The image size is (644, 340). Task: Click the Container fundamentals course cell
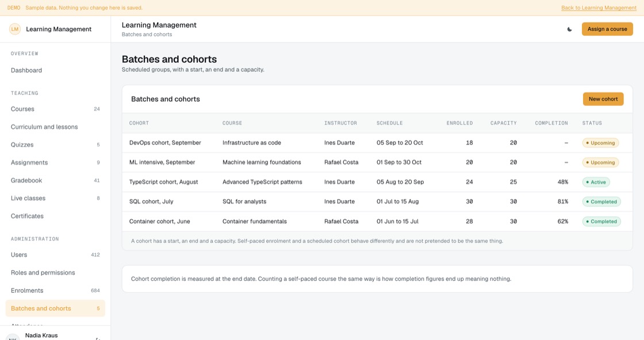(255, 221)
